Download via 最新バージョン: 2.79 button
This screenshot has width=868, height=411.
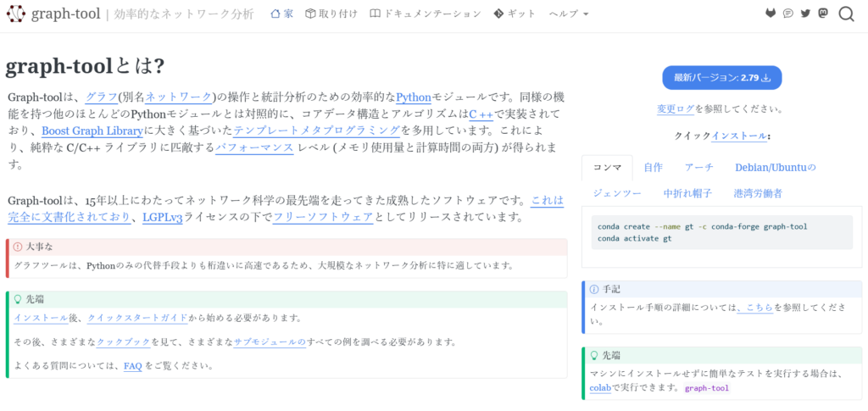click(x=722, y=78)
